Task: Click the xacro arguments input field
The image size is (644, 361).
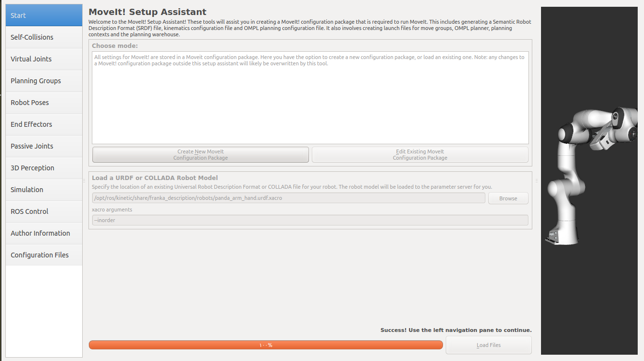Action: pos(310,220)
